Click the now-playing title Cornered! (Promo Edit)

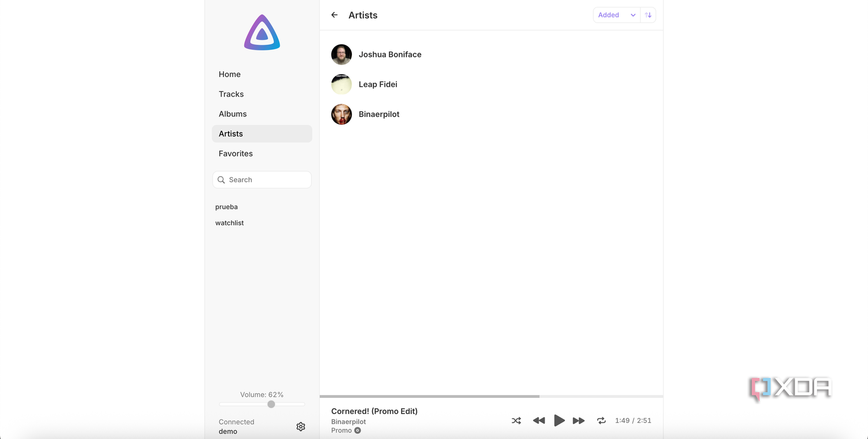[x=374, y=411]
